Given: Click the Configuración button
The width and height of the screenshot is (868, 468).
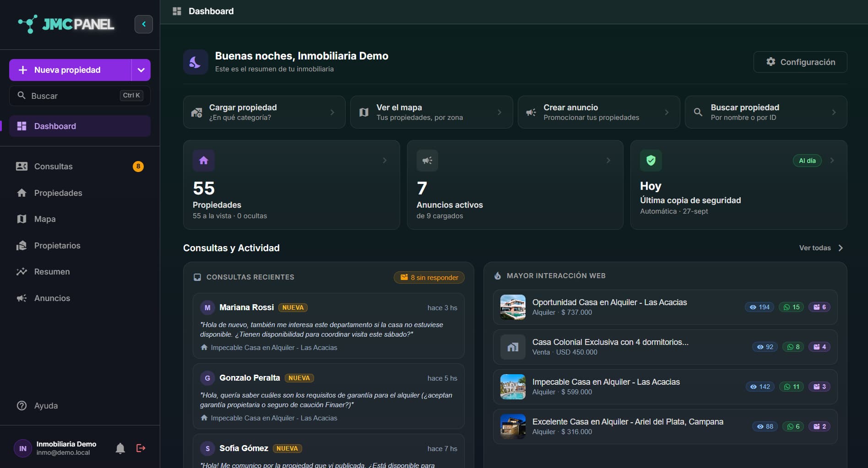Looking at the screenshot, I should 800,62.
